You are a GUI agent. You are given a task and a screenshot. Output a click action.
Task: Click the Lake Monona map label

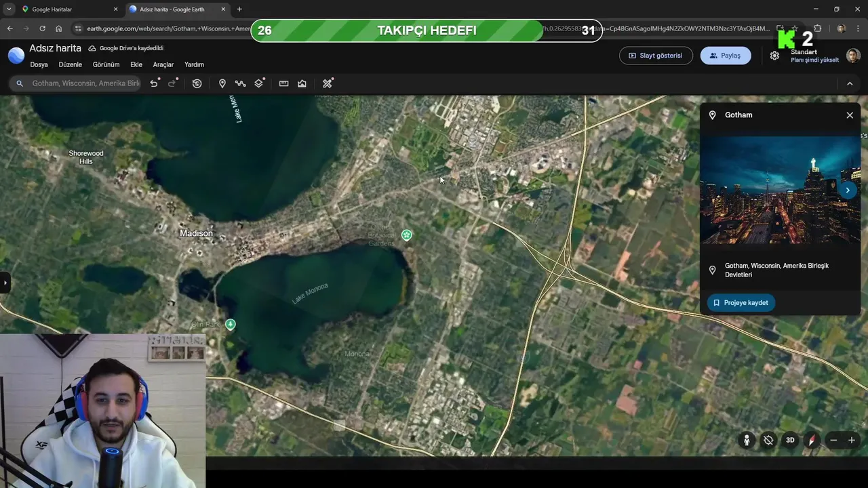[x=310, y=293]
